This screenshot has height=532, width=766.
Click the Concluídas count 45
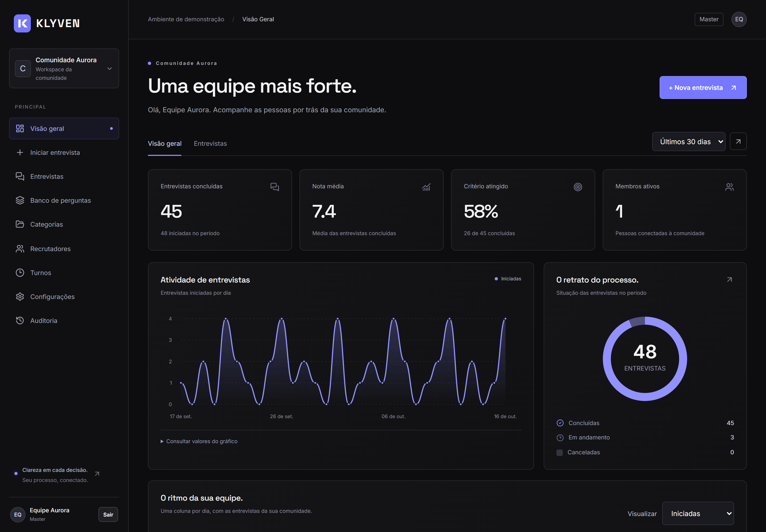(730, 423)
